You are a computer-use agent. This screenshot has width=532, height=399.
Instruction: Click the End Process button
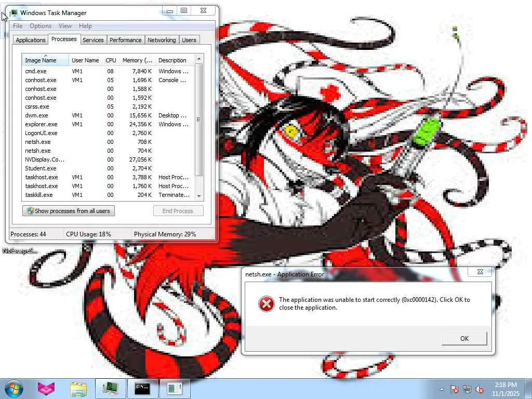pos(178,211)
